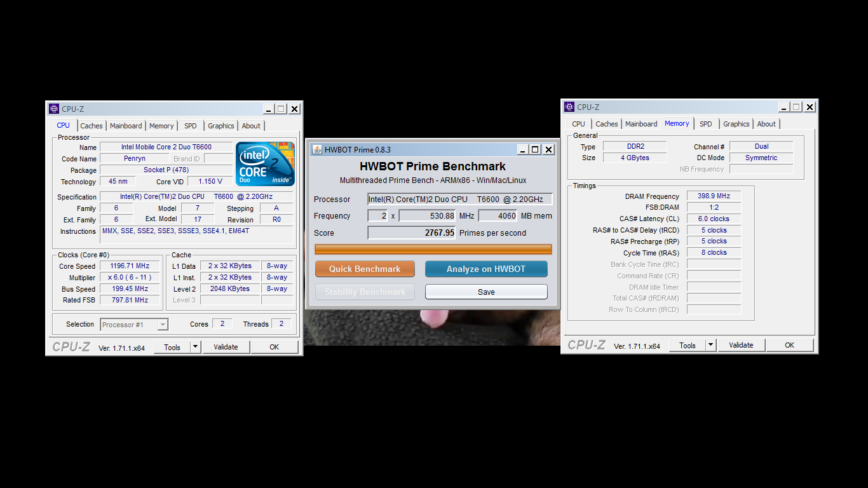The width and height of the screenshot is (868, 488).
Task: Minimize the HWBOT Prime window
Action: tap(522, 150)
